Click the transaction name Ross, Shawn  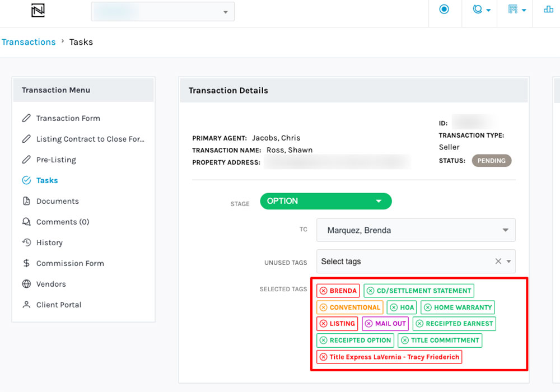(x=290, y=150)
